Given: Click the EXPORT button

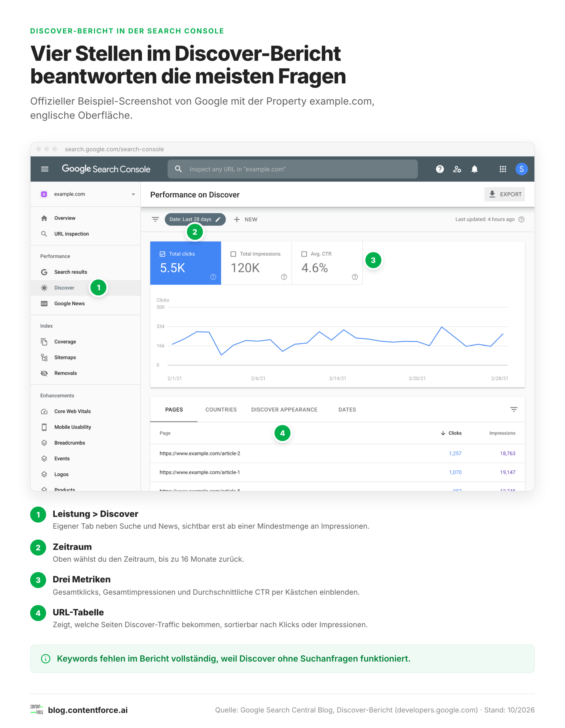Looking at the screenshot, I should [x=504, y=194].
